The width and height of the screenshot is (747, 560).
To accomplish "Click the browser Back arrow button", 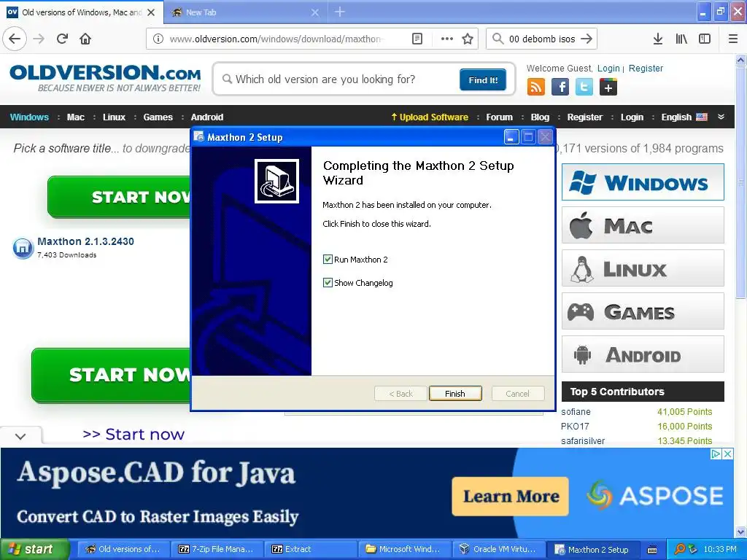I will [15, 39].
